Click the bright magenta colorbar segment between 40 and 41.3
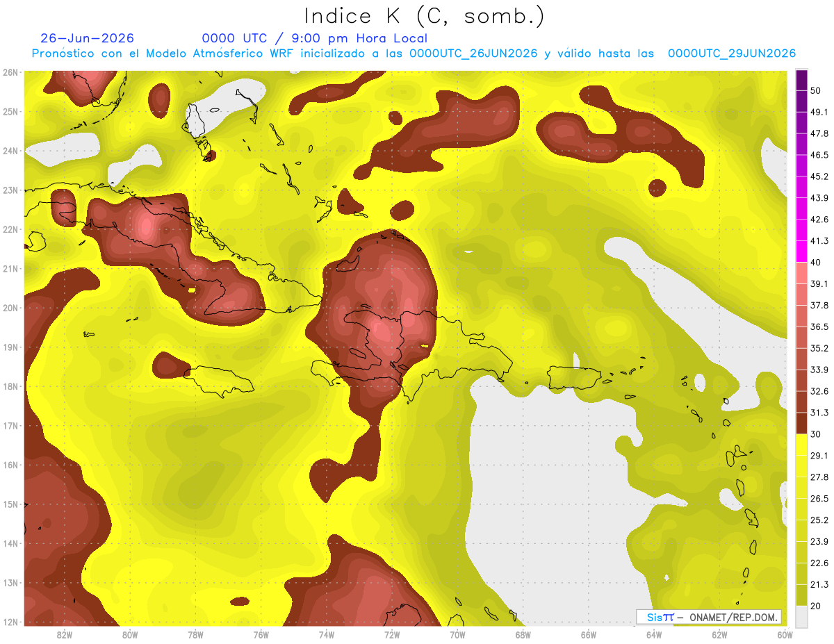Viewport: 834px width, 644px height. point(802,251)
